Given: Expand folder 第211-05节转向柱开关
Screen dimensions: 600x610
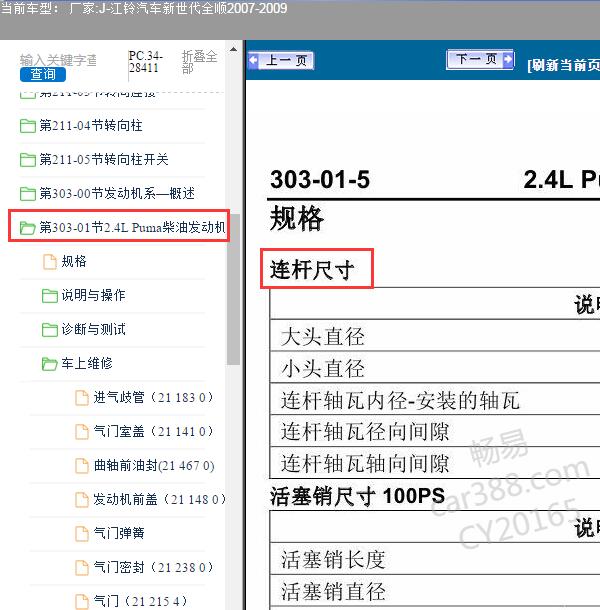Looking at the screenshot, I should click(104, 160).
